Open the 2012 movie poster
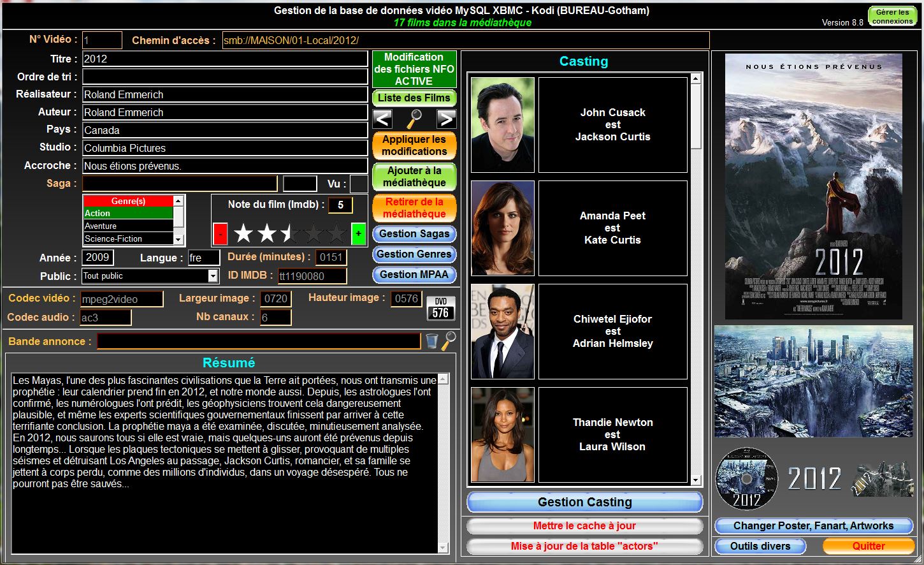 click(814, 187)
